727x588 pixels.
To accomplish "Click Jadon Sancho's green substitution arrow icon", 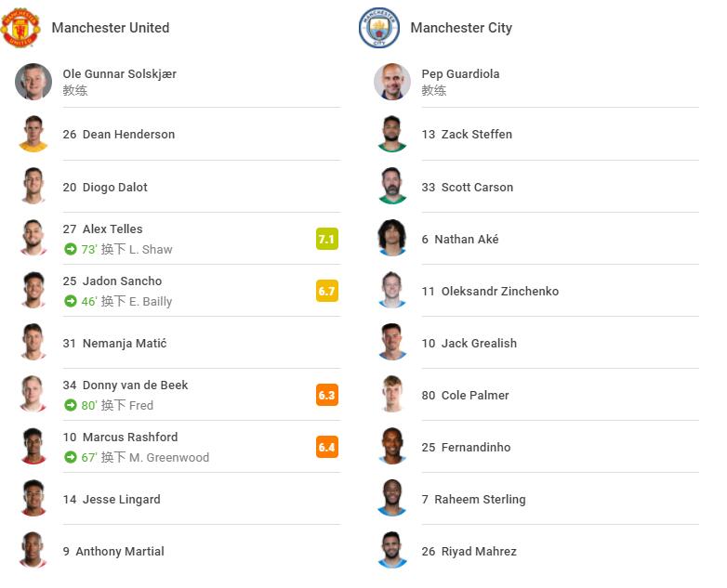I will coord(71,301).
